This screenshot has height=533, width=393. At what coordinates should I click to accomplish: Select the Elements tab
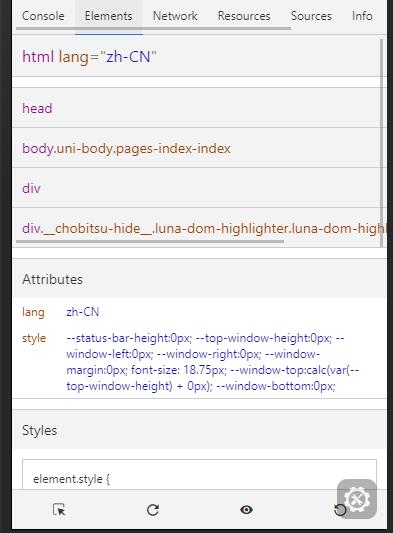pos(108,16)
